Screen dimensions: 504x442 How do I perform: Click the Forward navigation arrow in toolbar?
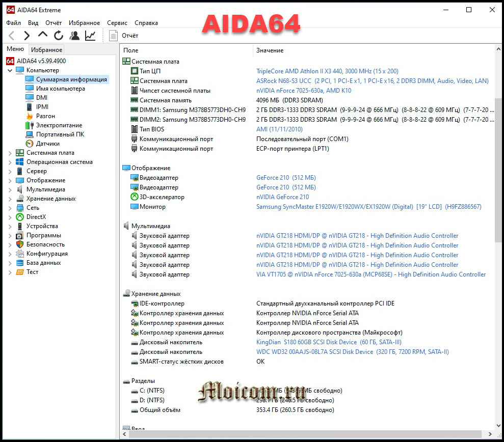[27, 36]
